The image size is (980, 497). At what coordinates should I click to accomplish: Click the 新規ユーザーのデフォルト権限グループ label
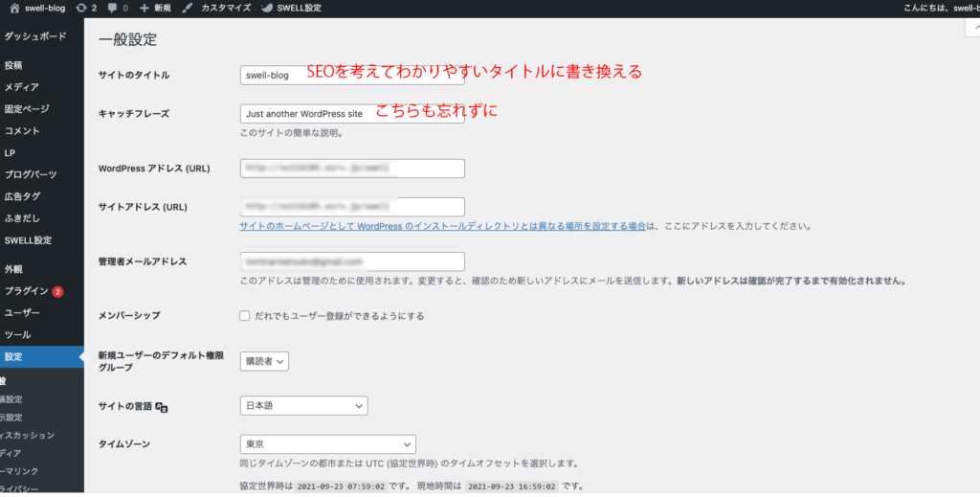[161, 361]
